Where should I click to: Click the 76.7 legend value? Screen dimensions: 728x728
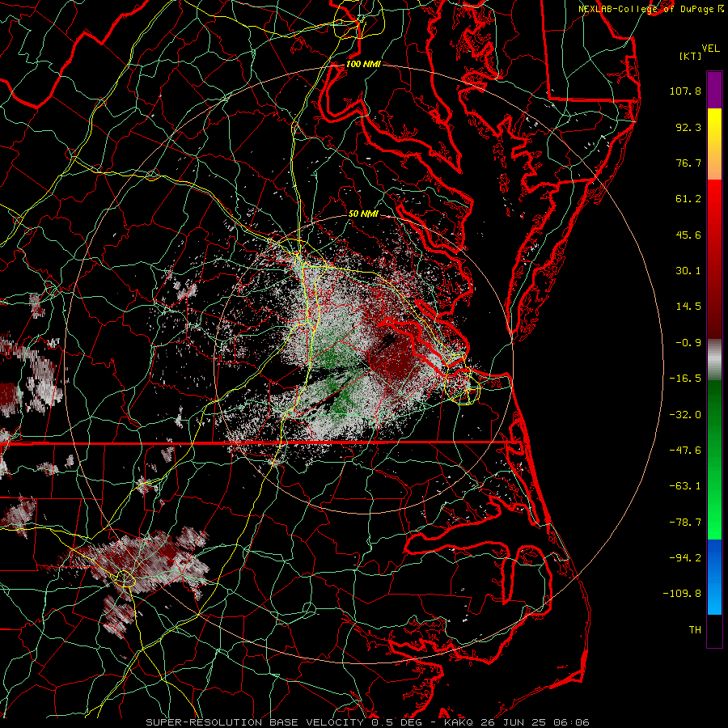688,163
